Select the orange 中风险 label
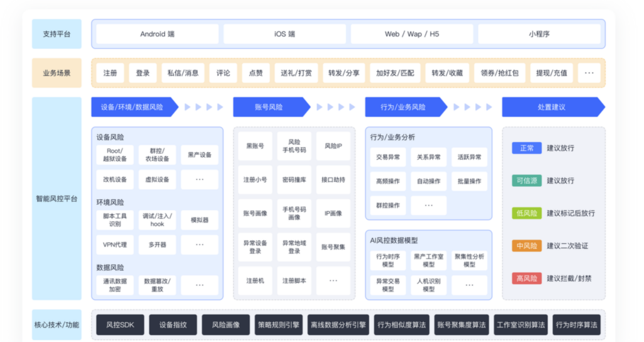Viewport: 644px width, 342px height. tap(526, 245)
